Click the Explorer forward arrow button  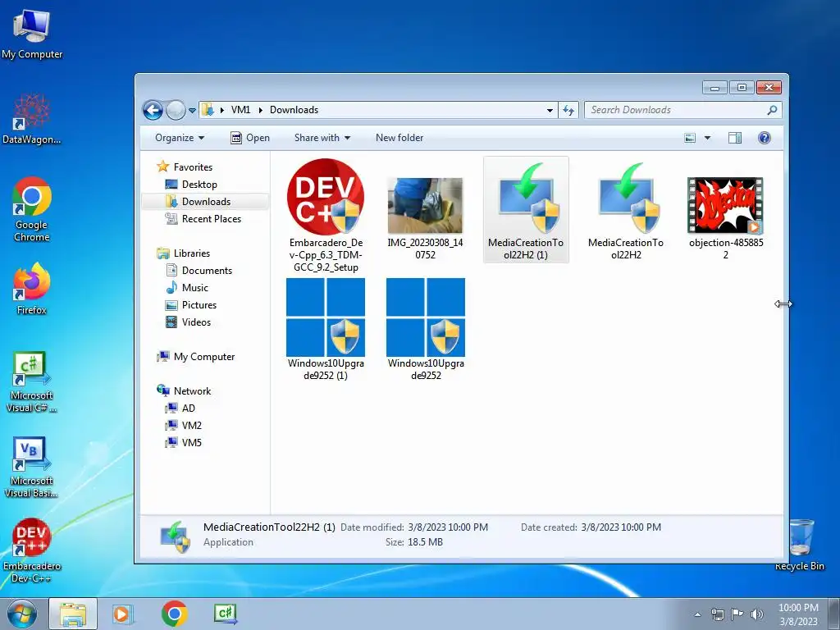[176, 111]
